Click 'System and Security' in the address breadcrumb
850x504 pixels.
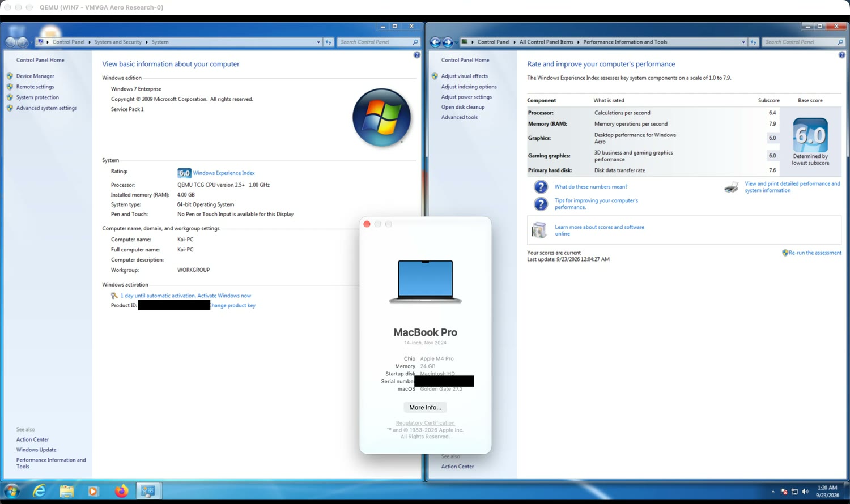(118, 42)
